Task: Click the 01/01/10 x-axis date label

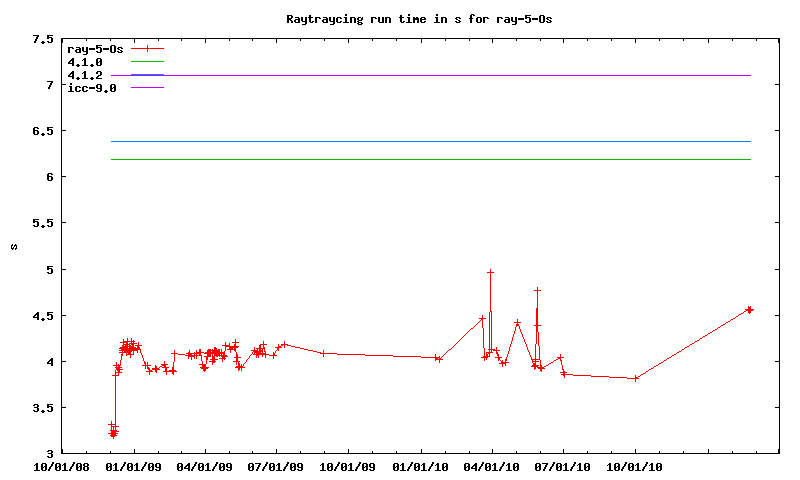Action: click(420, 465)
